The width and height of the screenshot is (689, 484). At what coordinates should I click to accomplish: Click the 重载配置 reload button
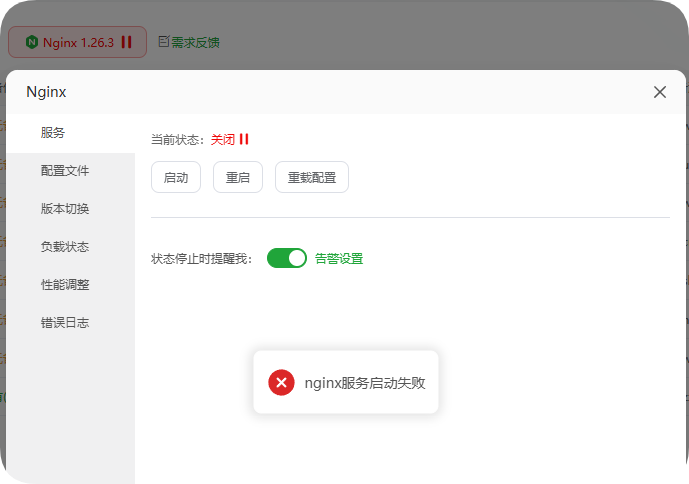click(312, 177)
